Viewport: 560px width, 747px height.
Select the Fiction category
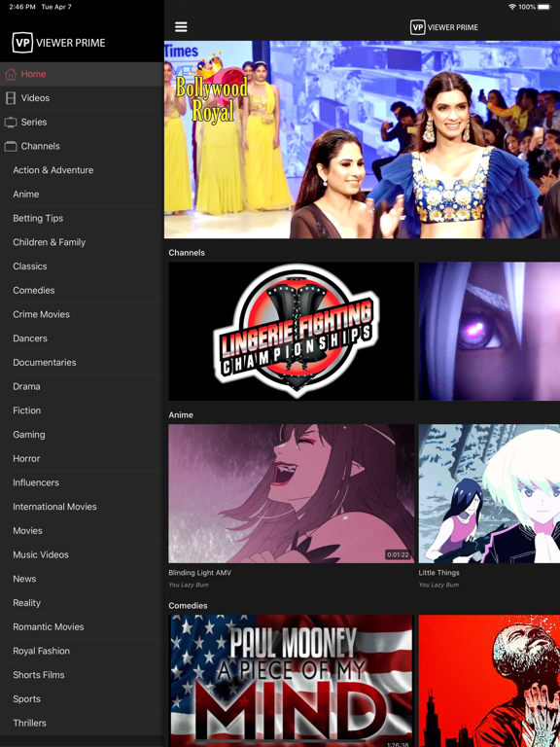[x=82, y=410]
